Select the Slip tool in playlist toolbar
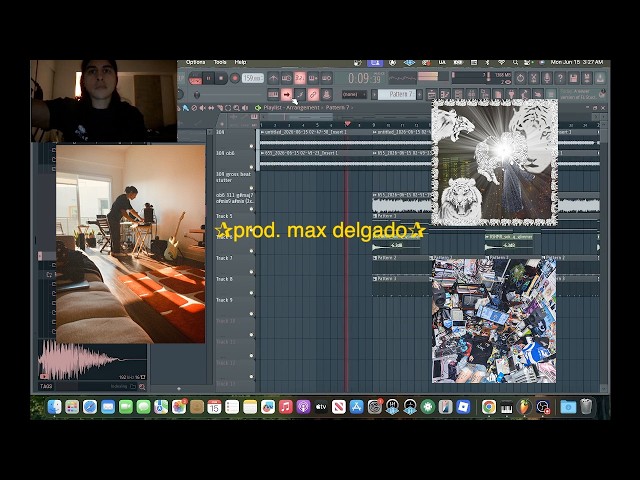 coord(211,108)
